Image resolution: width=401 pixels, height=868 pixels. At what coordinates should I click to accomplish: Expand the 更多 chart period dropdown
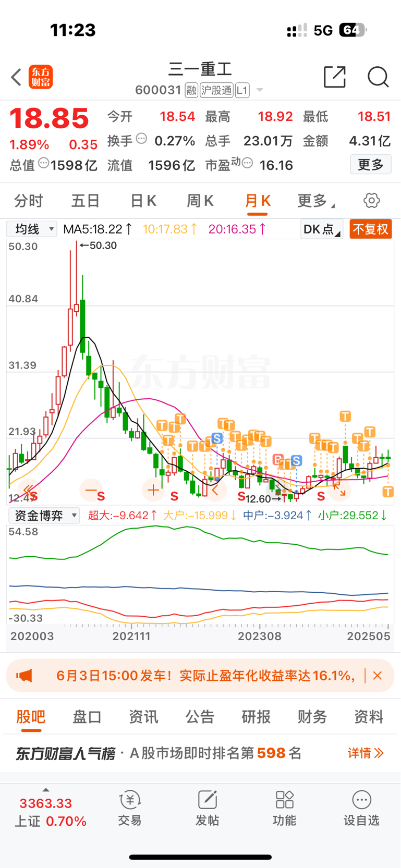[x=316, y=201]
